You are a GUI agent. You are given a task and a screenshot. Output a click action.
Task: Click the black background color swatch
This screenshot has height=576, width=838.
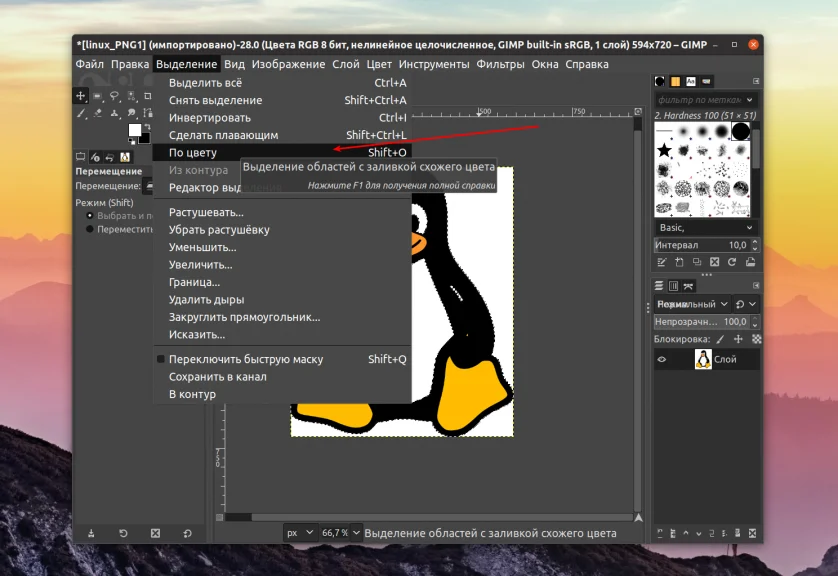tap(142, 140)
